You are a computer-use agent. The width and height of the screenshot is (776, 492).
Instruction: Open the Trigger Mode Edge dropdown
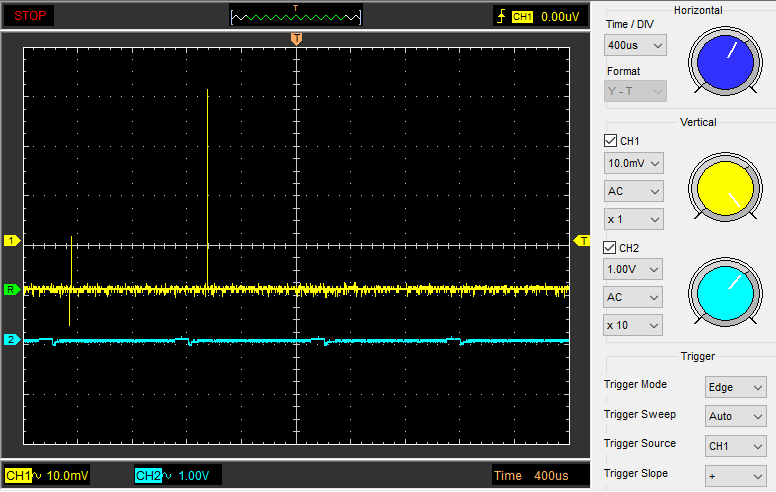(735, 387)
